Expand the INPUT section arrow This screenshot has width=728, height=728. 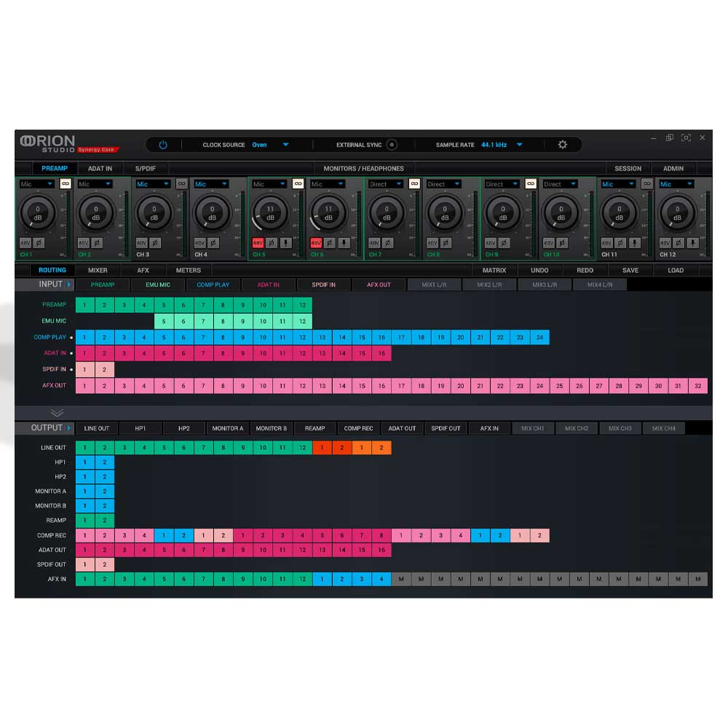68,284
